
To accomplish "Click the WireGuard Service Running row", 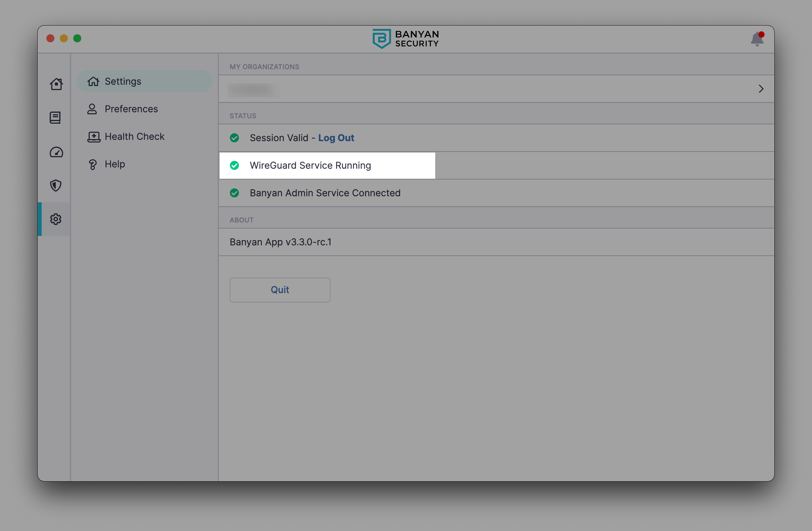I will pyautogui.click(x=310, y=166).
